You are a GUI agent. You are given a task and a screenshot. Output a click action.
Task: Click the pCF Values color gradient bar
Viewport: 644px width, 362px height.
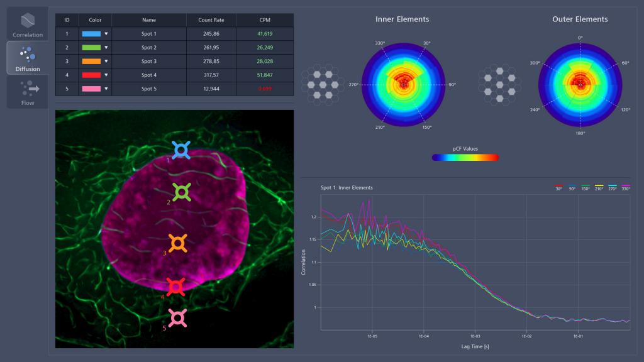465,157
